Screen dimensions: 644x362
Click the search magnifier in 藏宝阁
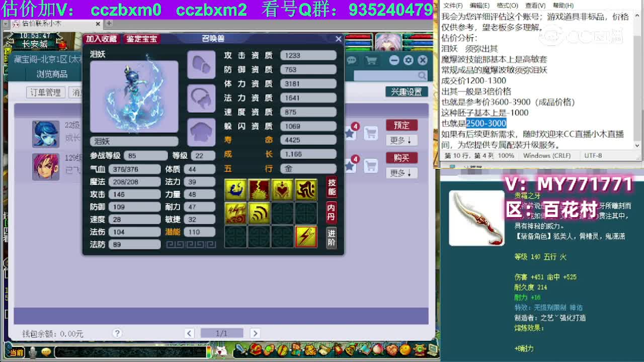(422, 75)
